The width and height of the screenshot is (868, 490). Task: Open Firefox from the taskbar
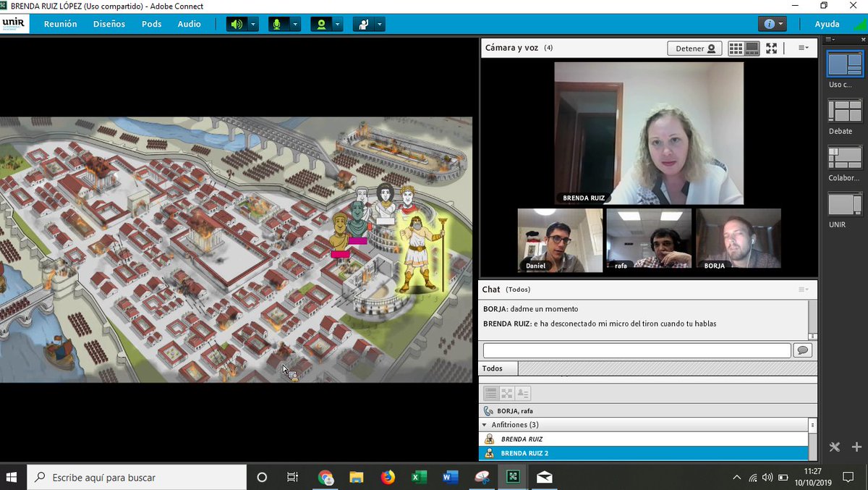click(388, 477)
